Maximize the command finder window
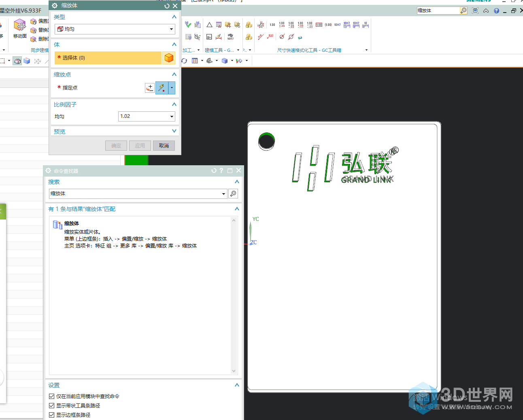Image resolution: width=523 pixels, height=420 pixels. point(230,171)
